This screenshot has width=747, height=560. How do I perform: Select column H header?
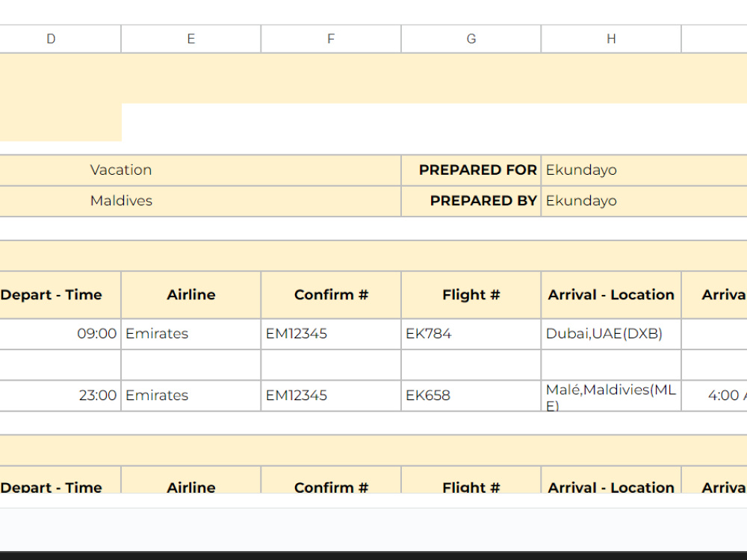pos(611,39)
